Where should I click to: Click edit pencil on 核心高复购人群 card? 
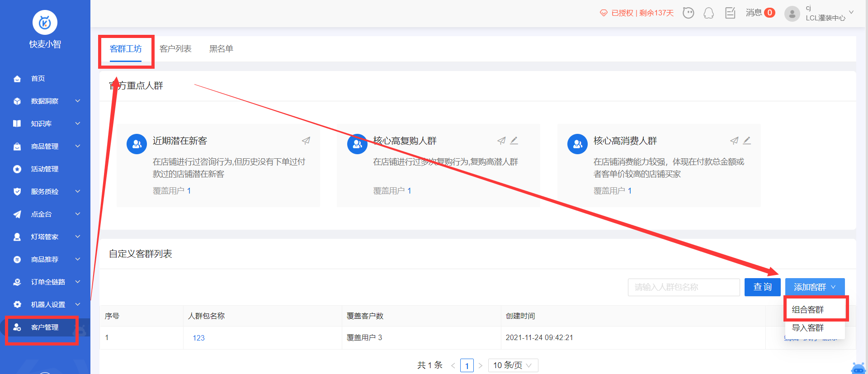click(514, 141)
